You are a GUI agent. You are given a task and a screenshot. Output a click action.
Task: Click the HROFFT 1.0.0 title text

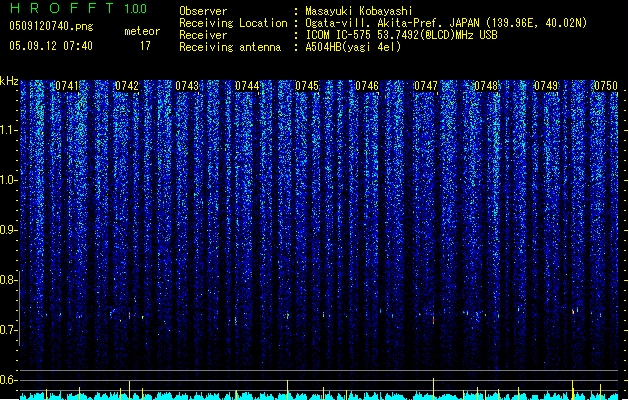point(79,8)
